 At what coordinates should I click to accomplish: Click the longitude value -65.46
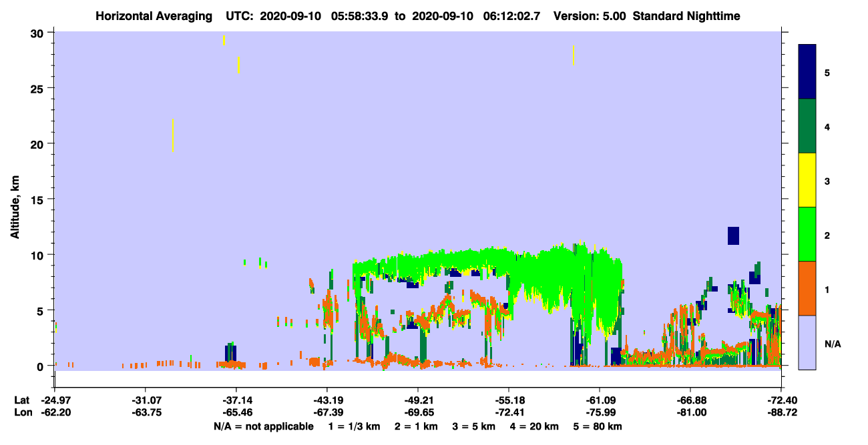pos(236,412)
